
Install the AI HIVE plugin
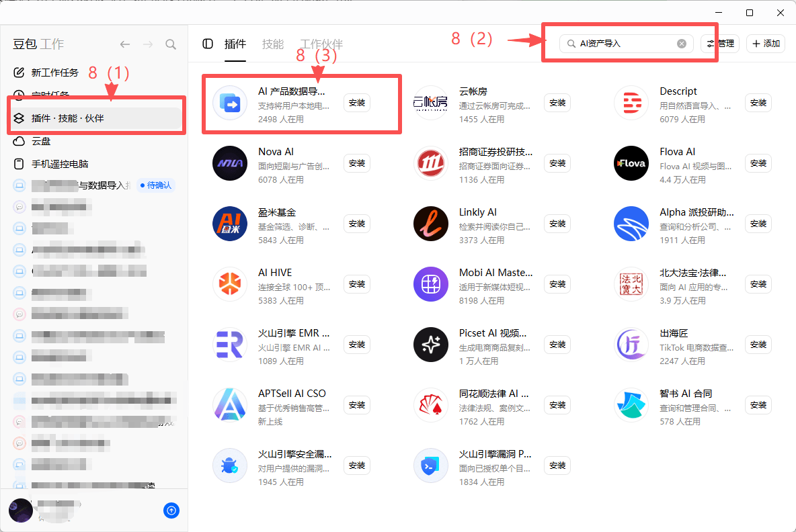357,284
